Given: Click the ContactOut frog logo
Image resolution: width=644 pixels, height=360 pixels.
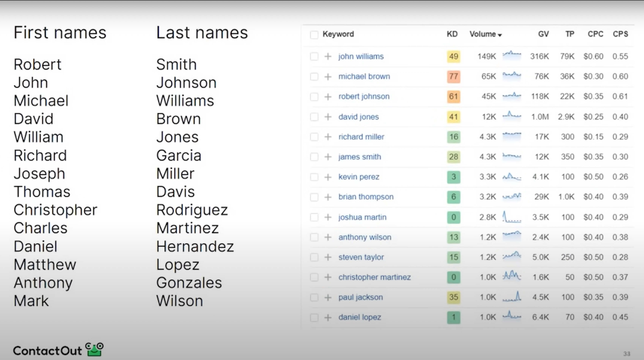Looking at the screenshot, I should coord(94,349).
